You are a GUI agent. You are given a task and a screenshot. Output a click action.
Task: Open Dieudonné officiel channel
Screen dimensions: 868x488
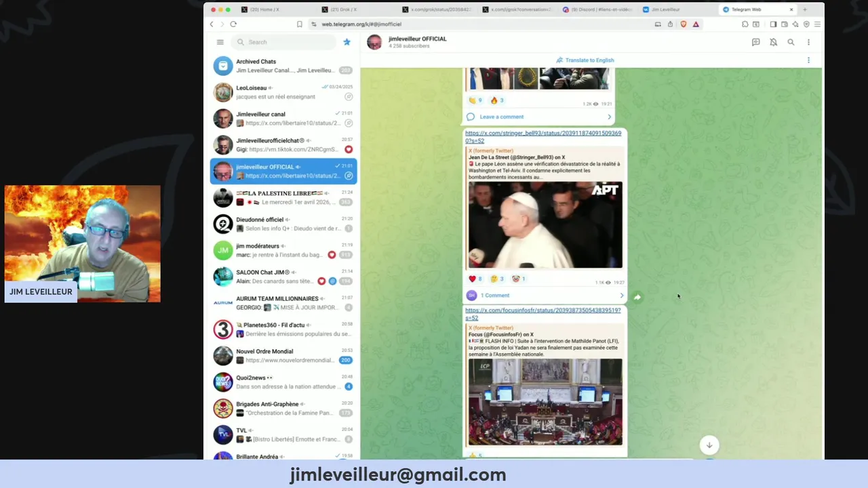coord(283,224)
